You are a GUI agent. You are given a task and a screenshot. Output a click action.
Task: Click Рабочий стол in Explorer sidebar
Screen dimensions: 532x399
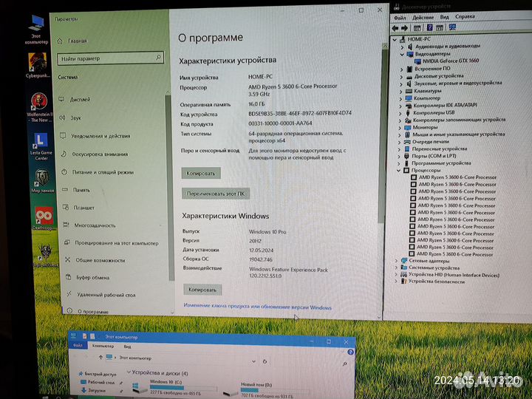(98, 383)
